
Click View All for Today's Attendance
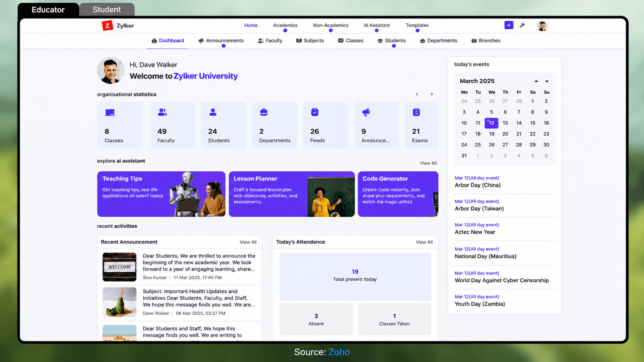[x=424, y=242]
